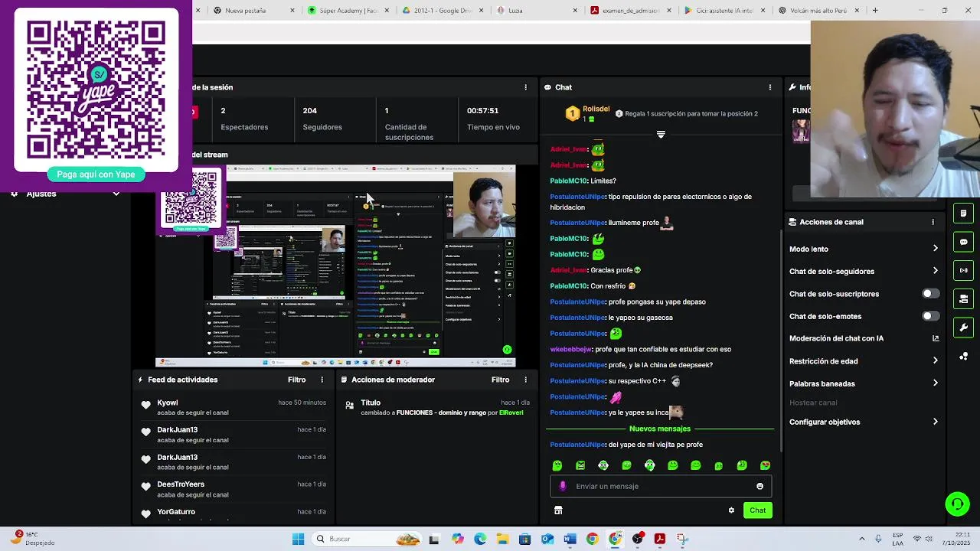Open the emoji picker in message box

(759, 486)
